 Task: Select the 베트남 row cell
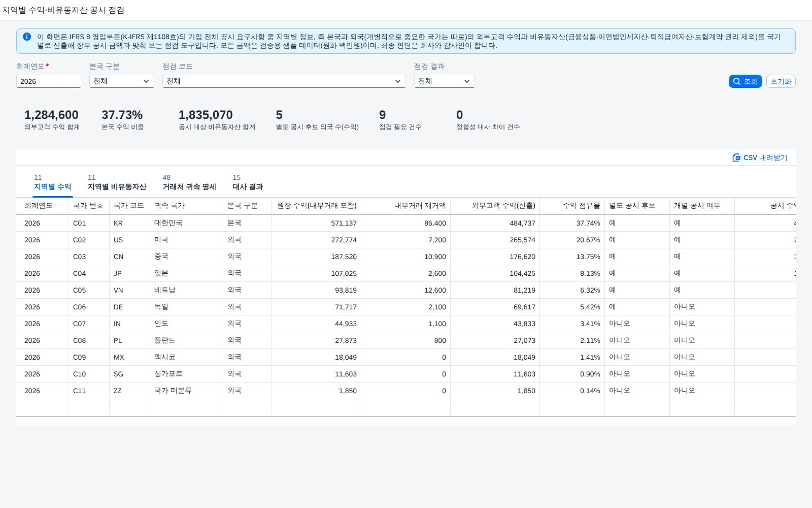click(x=187, y=290)
